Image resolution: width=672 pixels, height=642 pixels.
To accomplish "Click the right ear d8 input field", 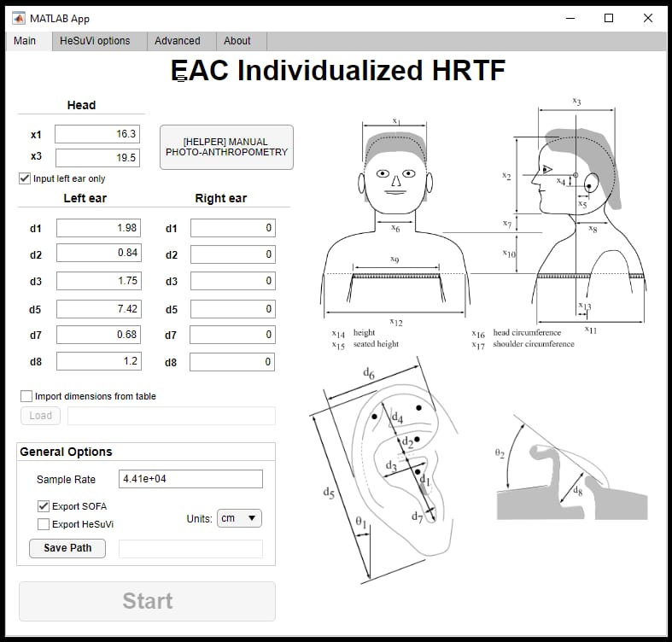I will tap(232, 362).
